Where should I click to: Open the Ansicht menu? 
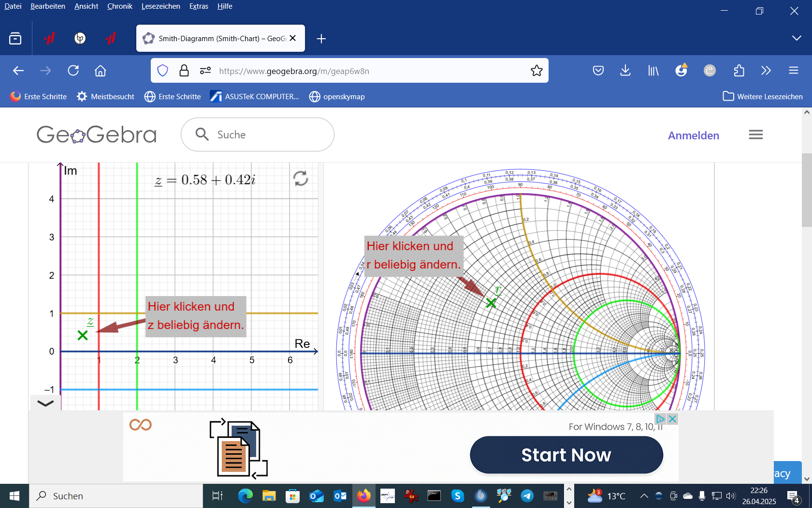click(x=87, y=6)
